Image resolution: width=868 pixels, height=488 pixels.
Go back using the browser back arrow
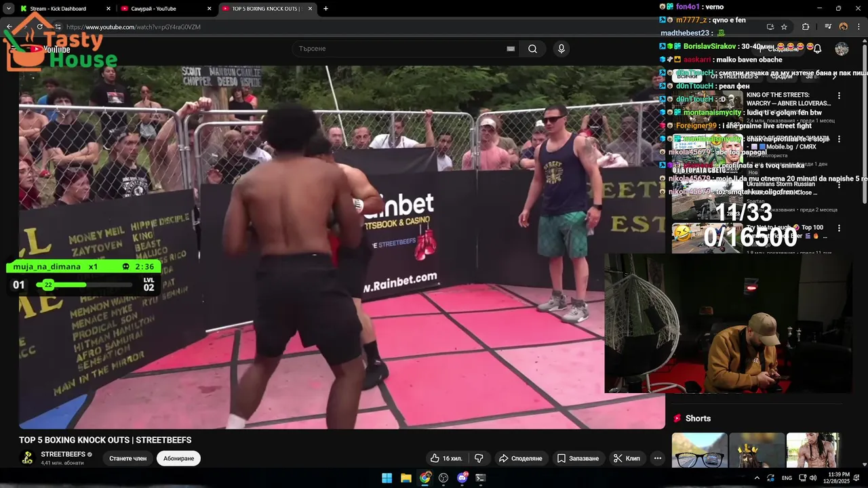[x=9, y=26]
